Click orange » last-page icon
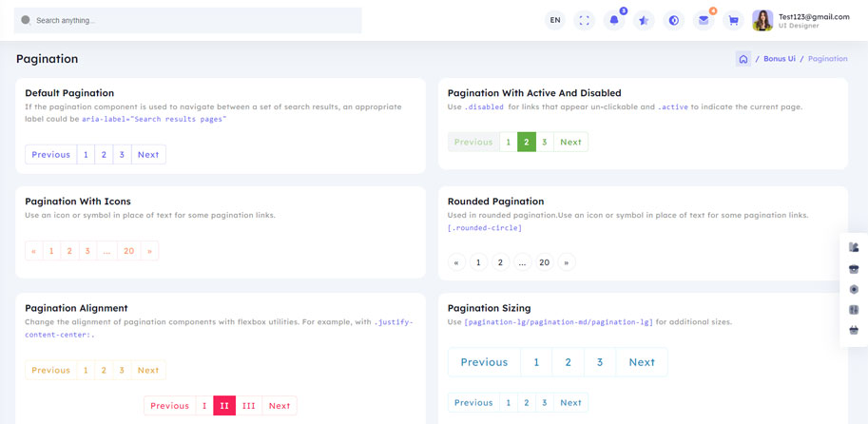 (x=149, y=251)
